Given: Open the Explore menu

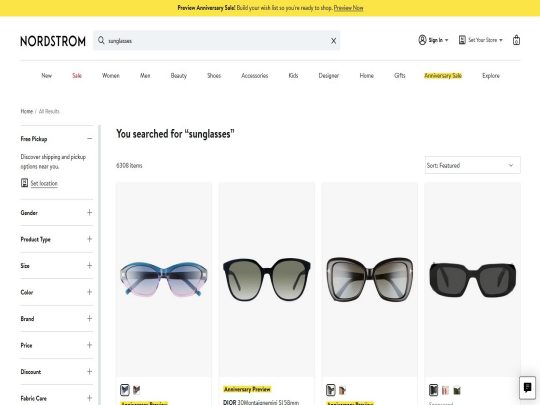Looking at the screenshot, I should [491, 75].
